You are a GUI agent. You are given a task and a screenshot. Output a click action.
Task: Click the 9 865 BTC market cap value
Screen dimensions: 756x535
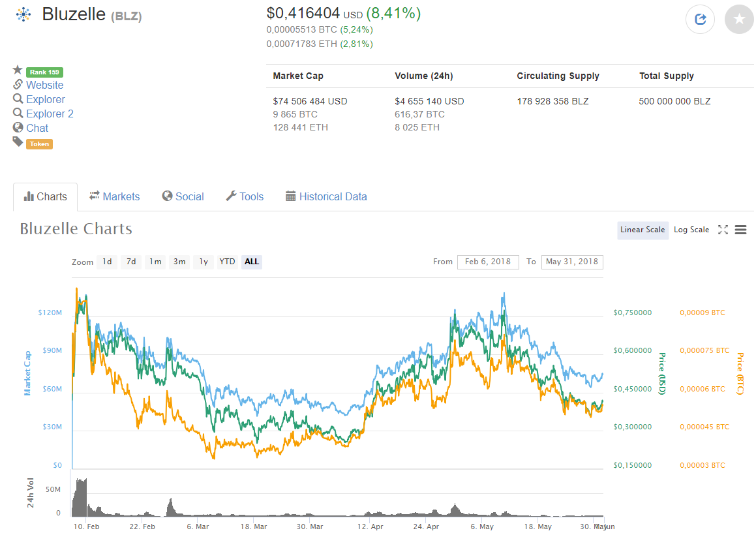coord(295,114)
